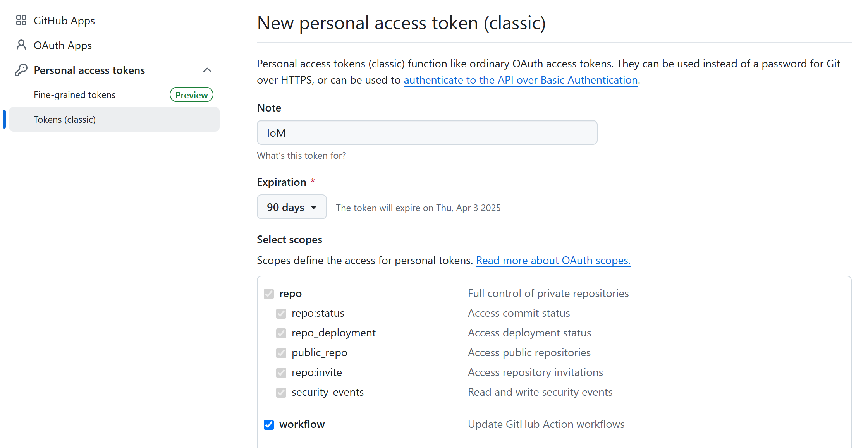This screenshot has height=448, width=868.
Task: Select Tokens (classic) in the sidebar
Action: pos(65,120)
